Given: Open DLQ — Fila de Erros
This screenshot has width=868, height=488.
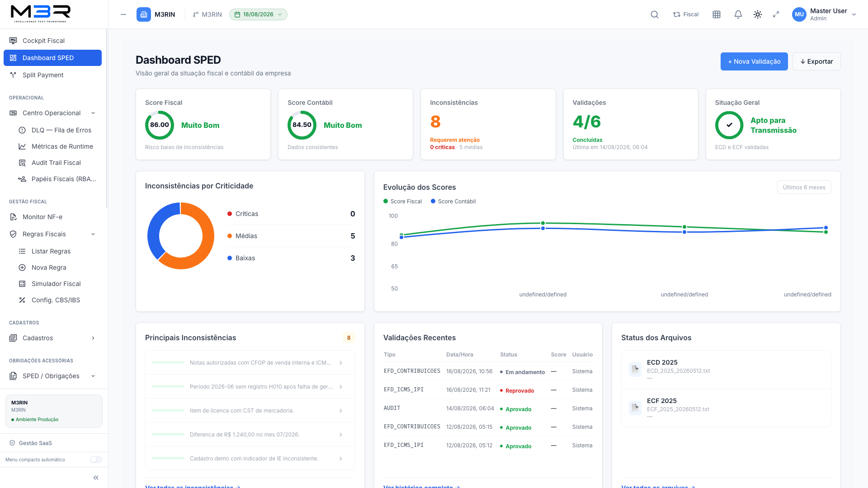Looking at the screenshot, I should 57,130.
